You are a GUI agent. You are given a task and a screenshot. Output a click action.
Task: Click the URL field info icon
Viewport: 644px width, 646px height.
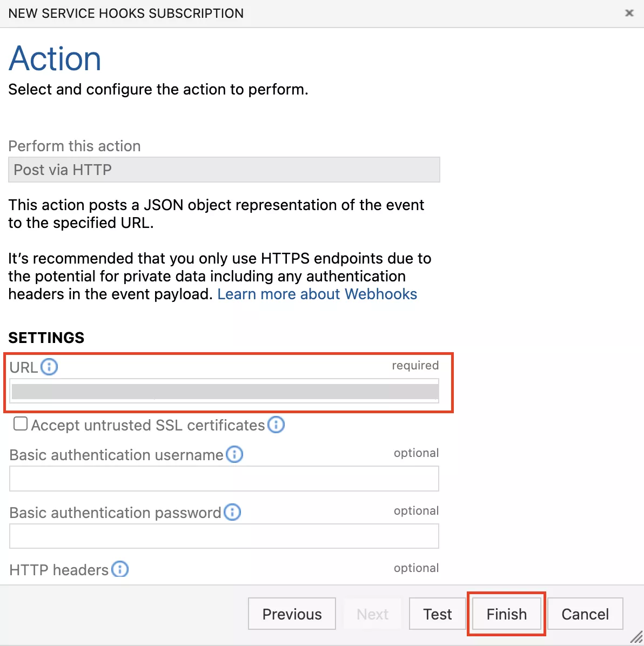click(x=49, y=367)
